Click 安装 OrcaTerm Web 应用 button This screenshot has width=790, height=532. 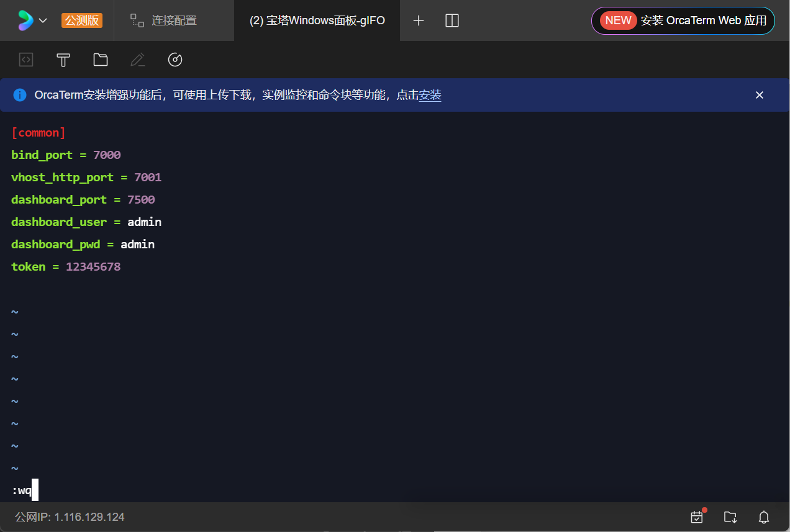(683, 20)
